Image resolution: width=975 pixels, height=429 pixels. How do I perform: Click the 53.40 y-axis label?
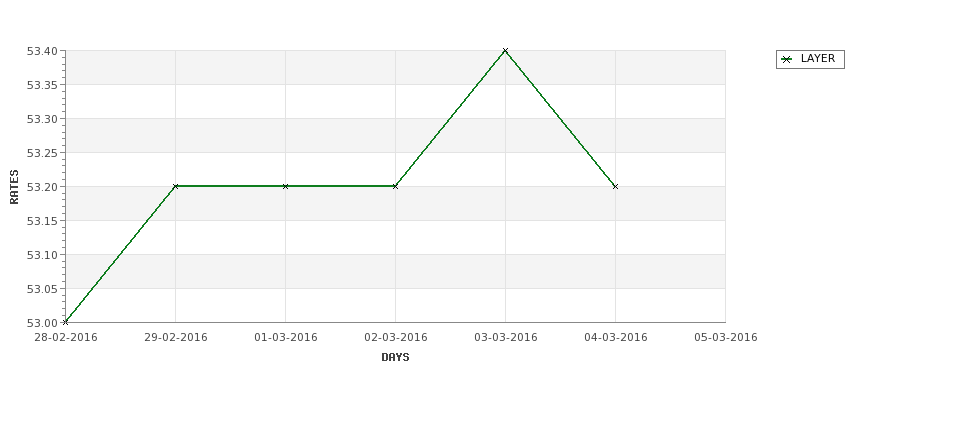tap(42, 51)
